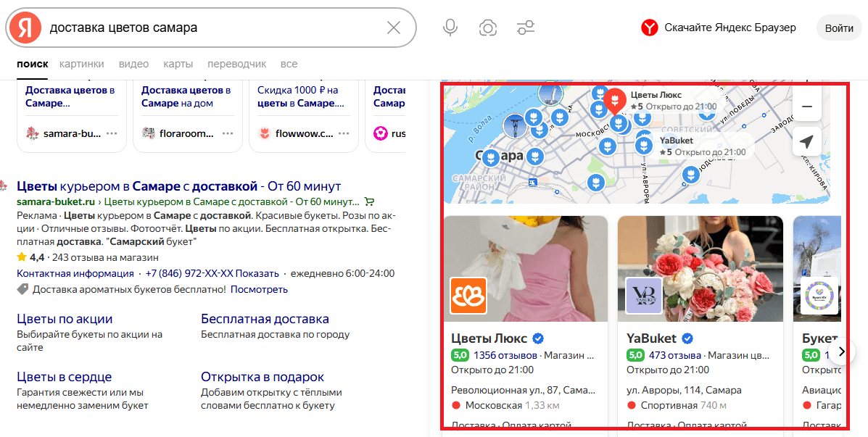Select the поиск tab
Viewport: 868px width, 437px height.
[x=33, y=64]
